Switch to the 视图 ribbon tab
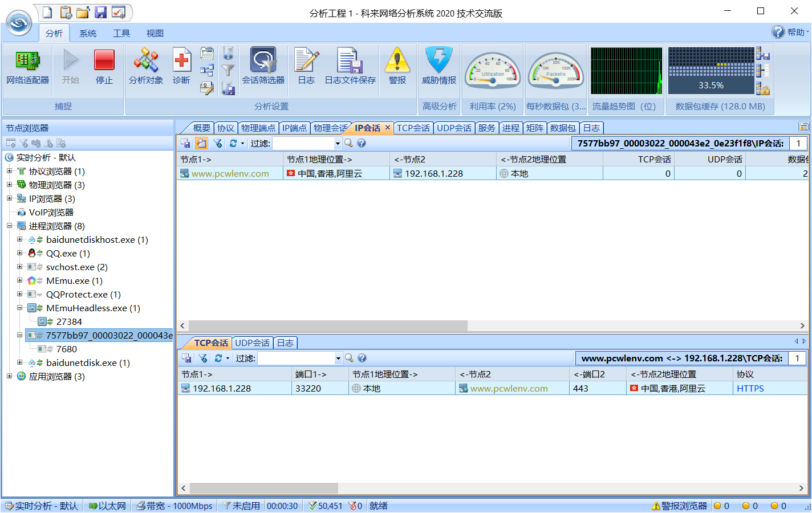The height and width of the screenshot is (513, 812). (x=155, y=34)
